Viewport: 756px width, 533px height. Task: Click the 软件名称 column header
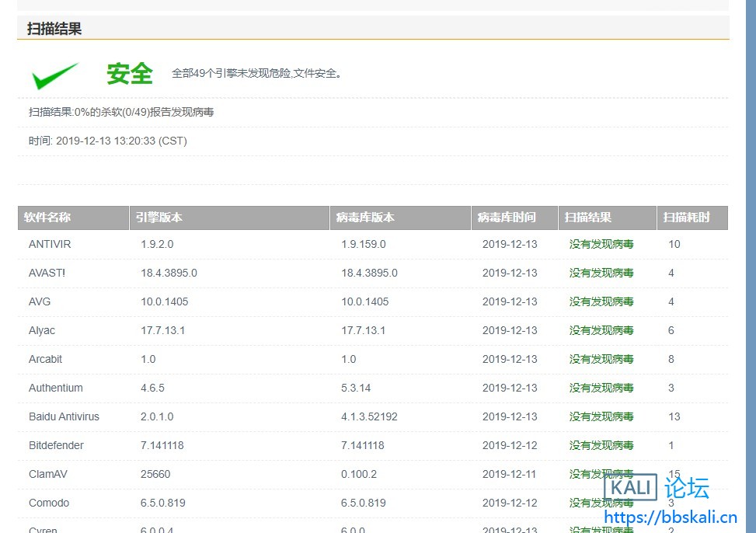47,218
